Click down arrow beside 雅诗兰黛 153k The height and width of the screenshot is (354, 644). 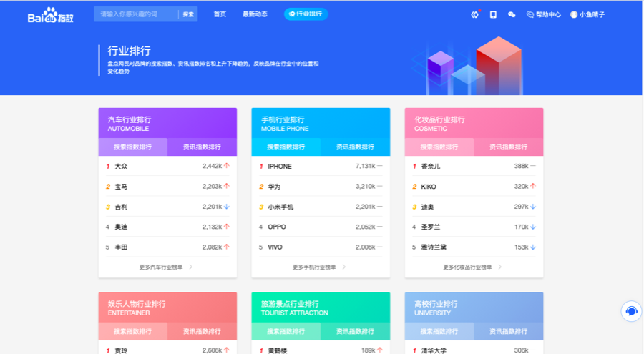(533, 247)
